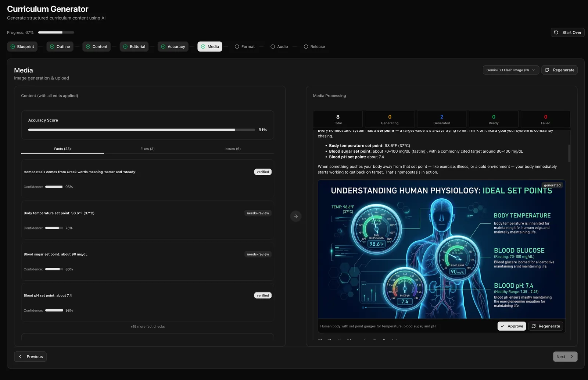Go to the Format step
Screen dimensions: 588x380
coord(245,47)
